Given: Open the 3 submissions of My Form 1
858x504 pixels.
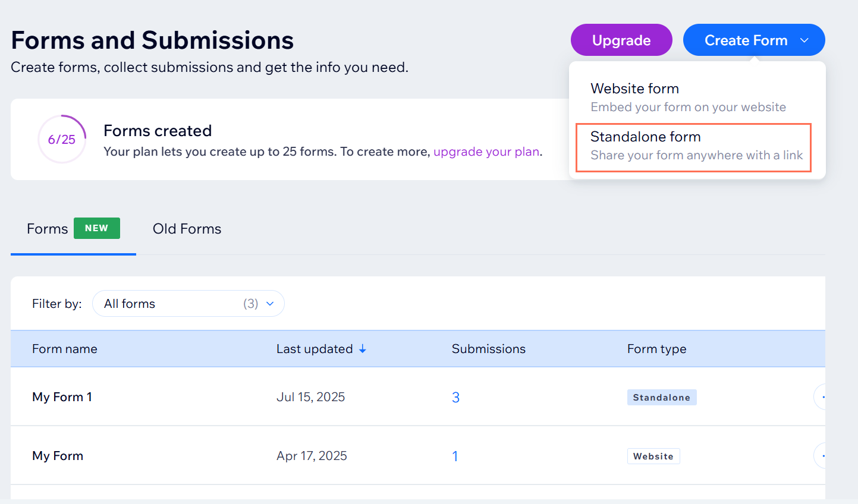Looking at the screenshot, I should (x=455, y=398).
